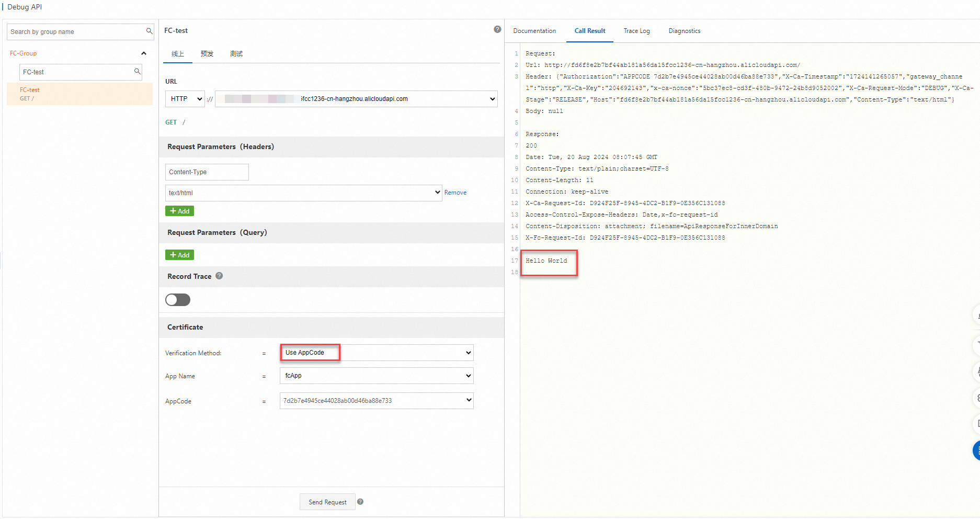
Task: Open the App Name fcApp dropdown
Action: 377,376
